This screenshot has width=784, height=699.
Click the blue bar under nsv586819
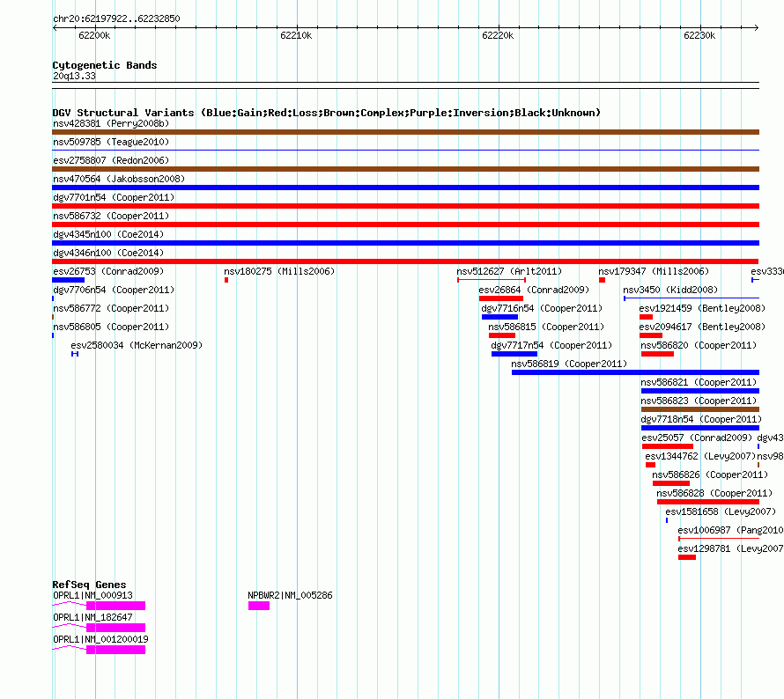coord(635,372)
